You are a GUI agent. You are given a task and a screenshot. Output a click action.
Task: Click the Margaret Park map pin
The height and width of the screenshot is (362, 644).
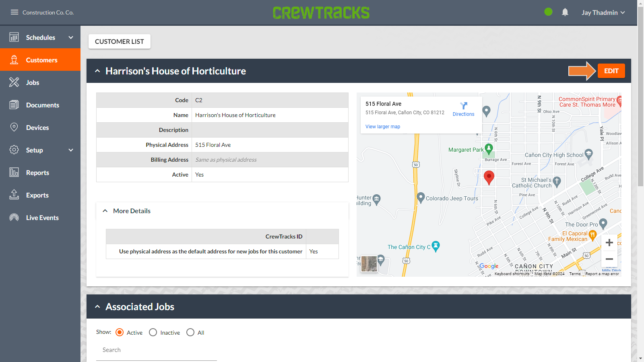489,149
